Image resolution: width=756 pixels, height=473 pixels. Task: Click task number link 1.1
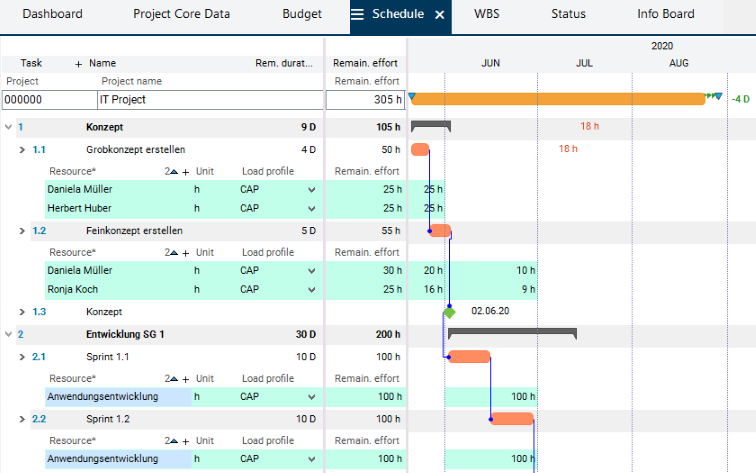coord(39,149)
